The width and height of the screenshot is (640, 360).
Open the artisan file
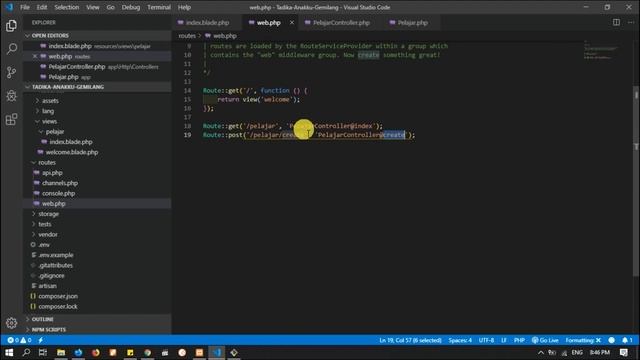pos(97,286)
